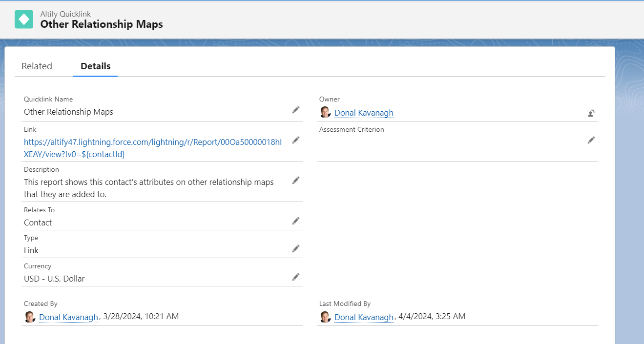Click the Description field label

click(42, 170)
